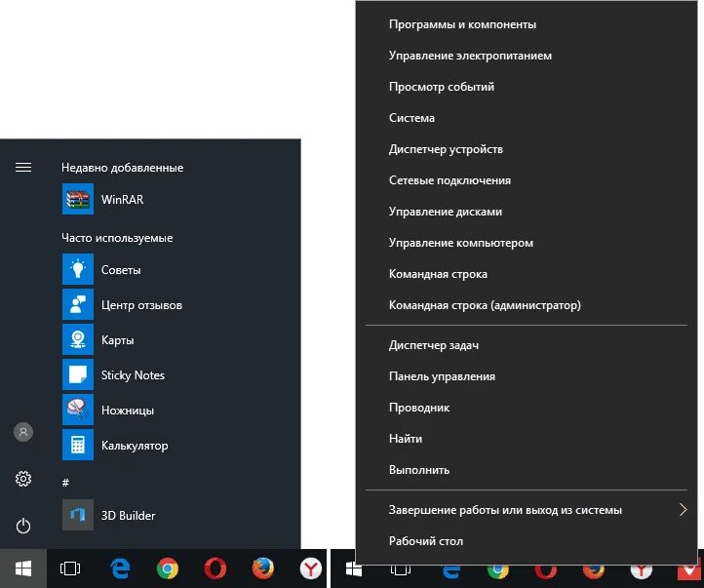The height and width of the screenshot is (588, 704).
Task: Jump to the # letter group
Action: [x=65, y=483]
